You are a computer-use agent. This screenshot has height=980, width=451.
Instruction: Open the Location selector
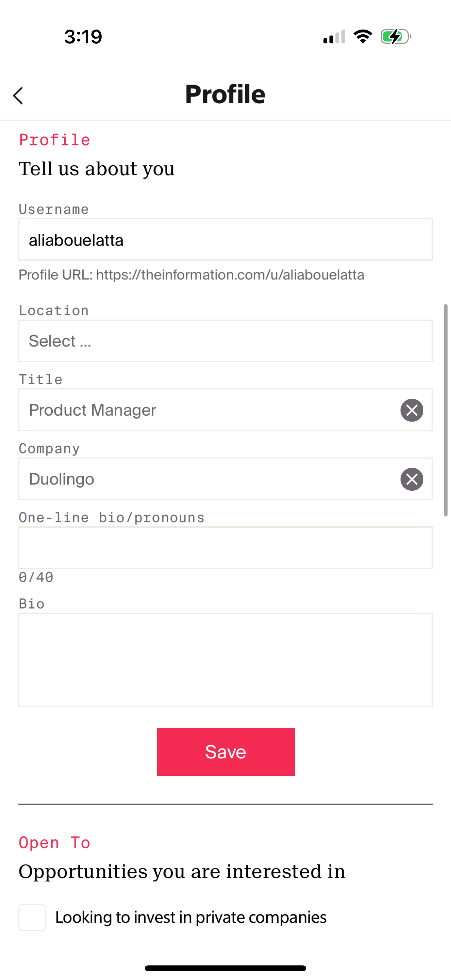click(x=225, y=340)
